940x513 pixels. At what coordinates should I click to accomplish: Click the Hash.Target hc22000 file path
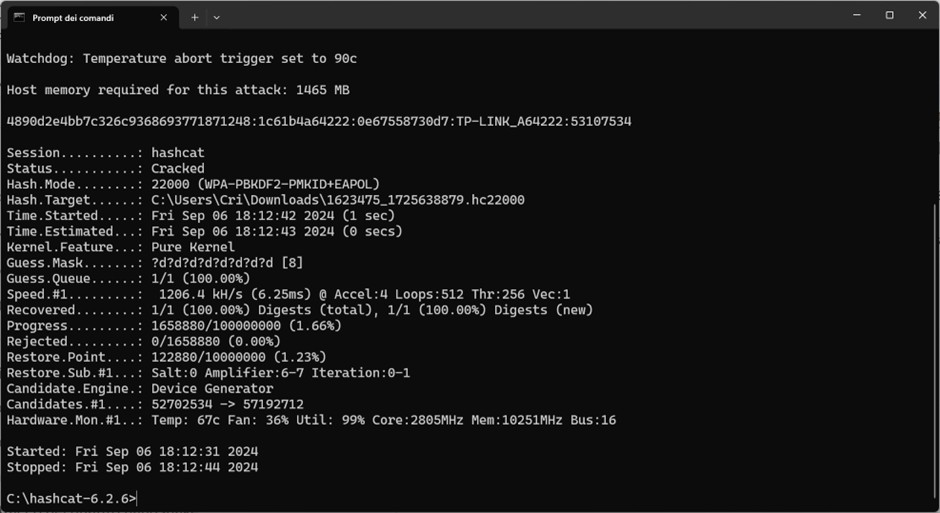point(337,200)
